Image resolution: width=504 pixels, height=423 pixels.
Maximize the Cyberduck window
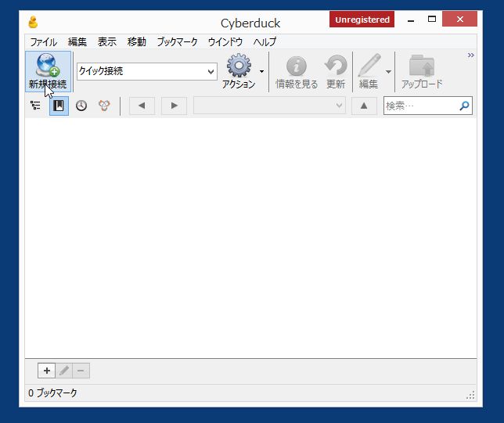(x=432, y=20)
